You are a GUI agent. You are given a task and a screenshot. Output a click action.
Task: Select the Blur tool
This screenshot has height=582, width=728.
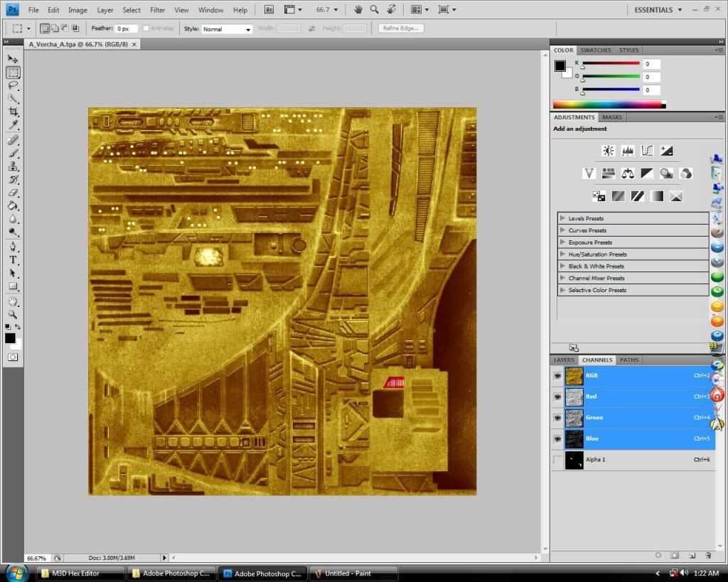tap(13, 219)
